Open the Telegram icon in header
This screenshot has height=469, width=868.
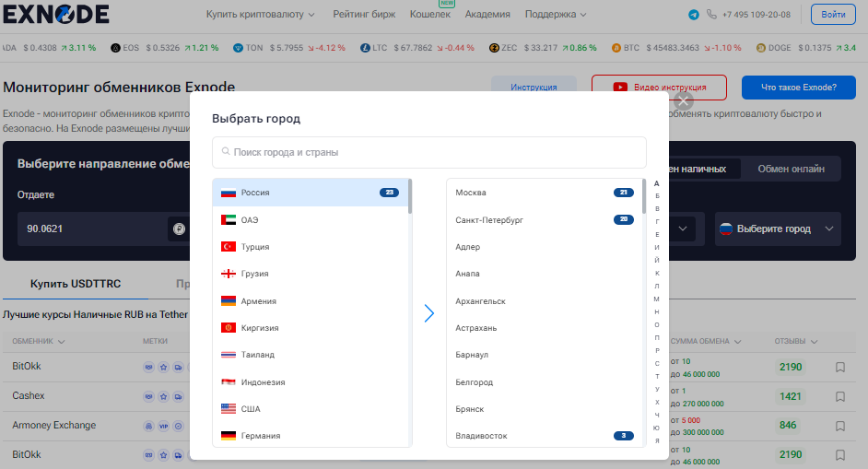point(693,15)
